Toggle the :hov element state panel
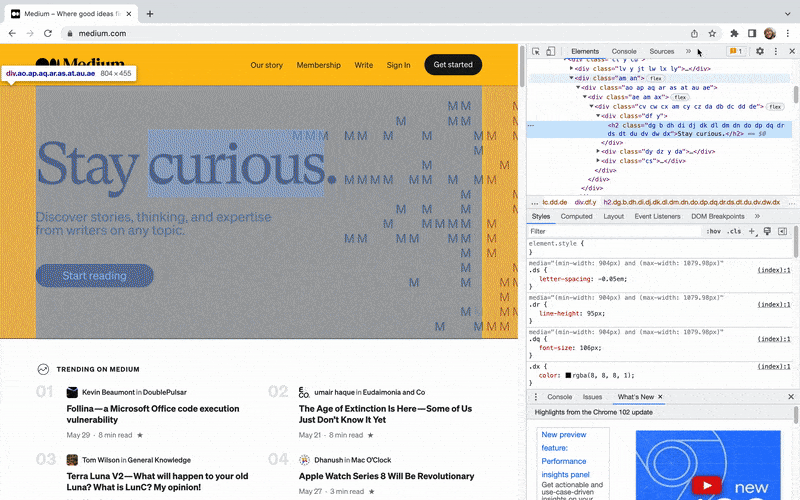 [x=713, y=231]
